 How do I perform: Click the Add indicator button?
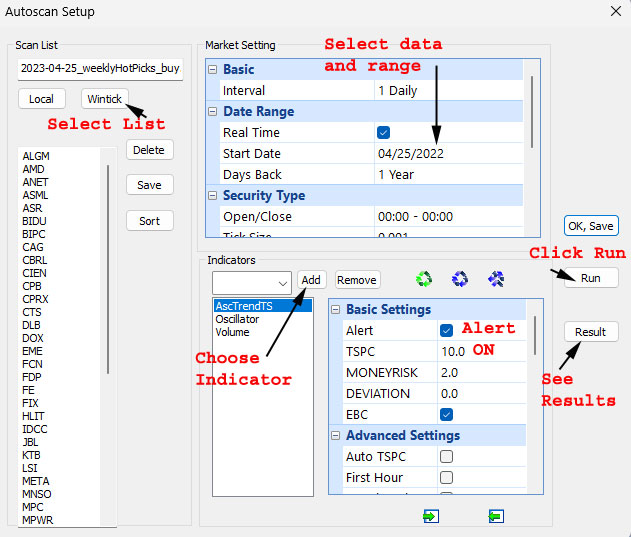(311, 280)
